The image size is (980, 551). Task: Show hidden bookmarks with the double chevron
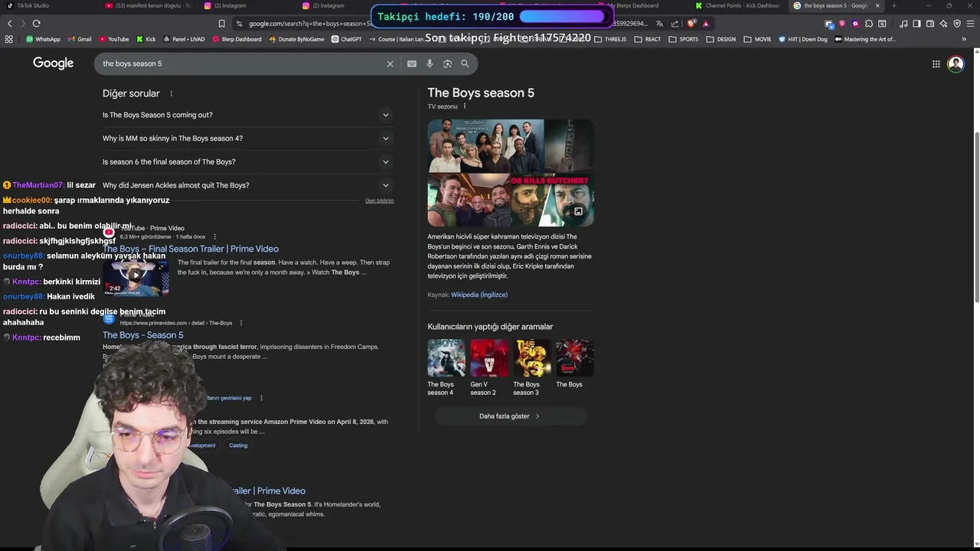[x=964, y=39]
